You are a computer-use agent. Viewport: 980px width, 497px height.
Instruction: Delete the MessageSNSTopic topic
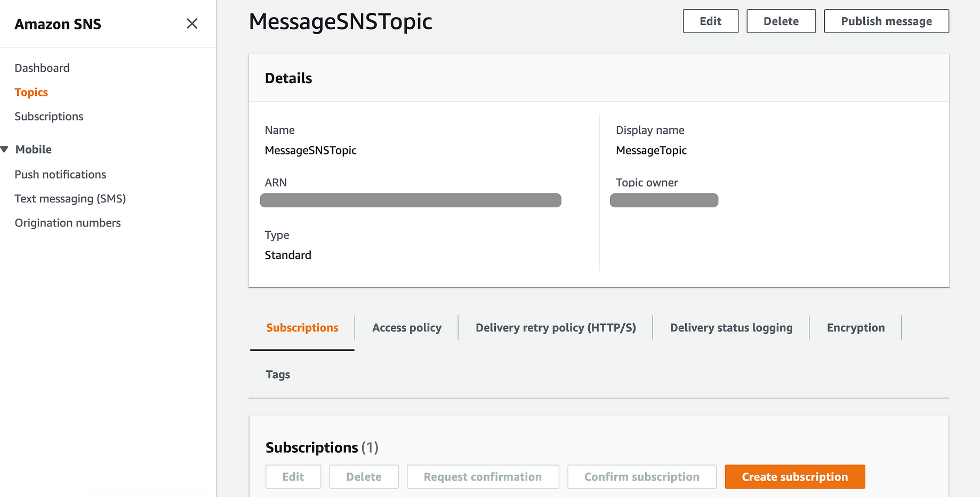click(x=781, y=21)
